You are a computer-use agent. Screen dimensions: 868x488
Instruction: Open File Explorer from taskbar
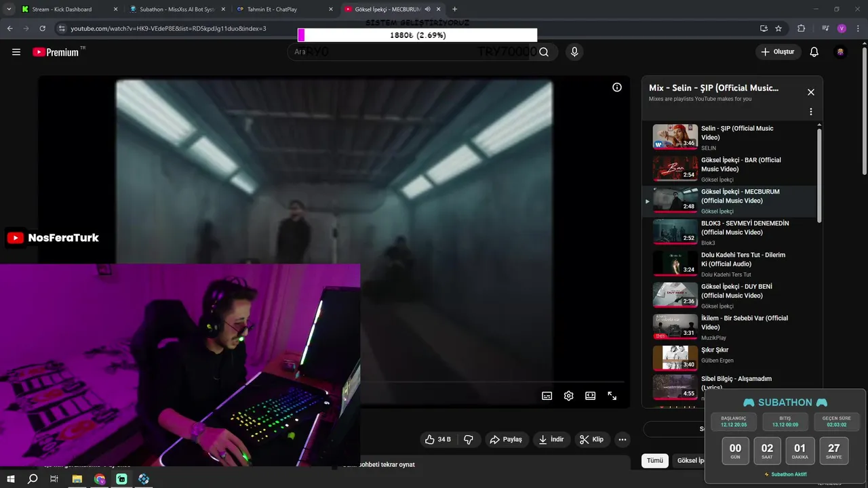pos(77,479)
